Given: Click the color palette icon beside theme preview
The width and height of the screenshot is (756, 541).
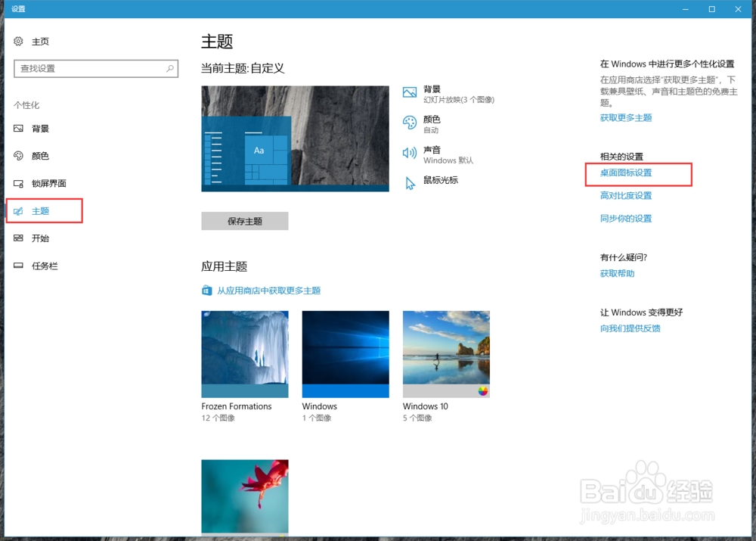Looking at the screenshot, I should [409, 123].
